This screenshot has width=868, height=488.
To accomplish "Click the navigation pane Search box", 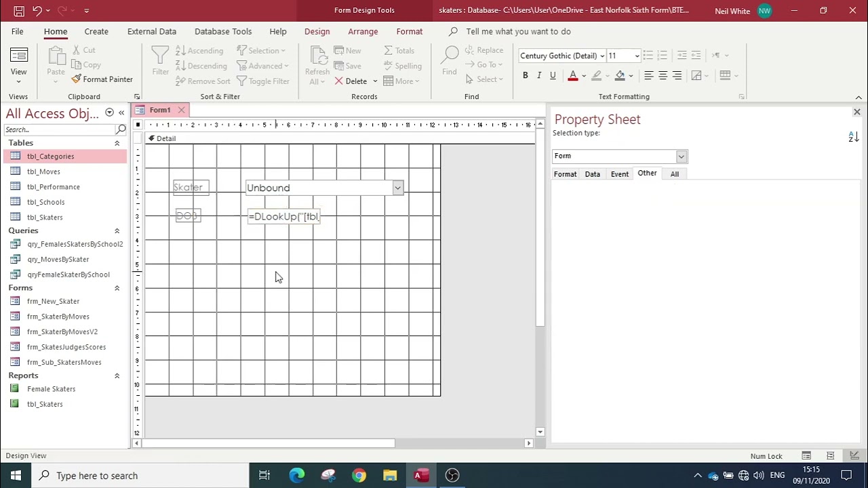I will (60, 129).
